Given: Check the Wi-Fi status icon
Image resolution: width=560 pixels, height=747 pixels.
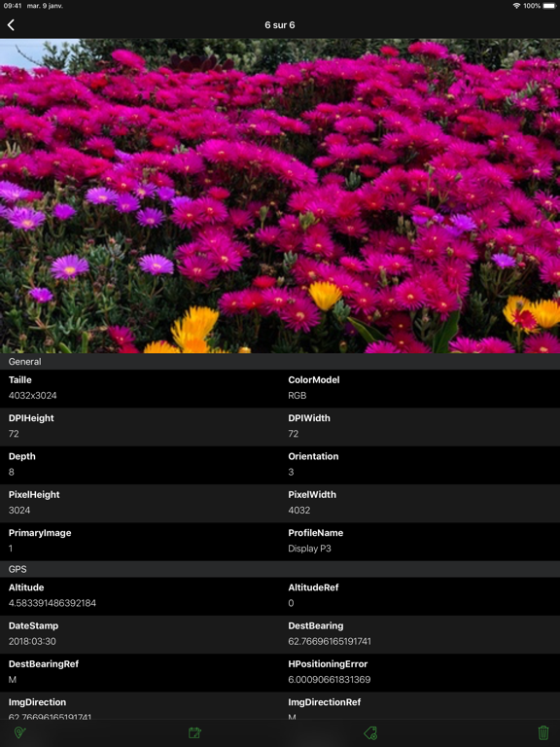Looking at the screenshot, I should 516,6.
